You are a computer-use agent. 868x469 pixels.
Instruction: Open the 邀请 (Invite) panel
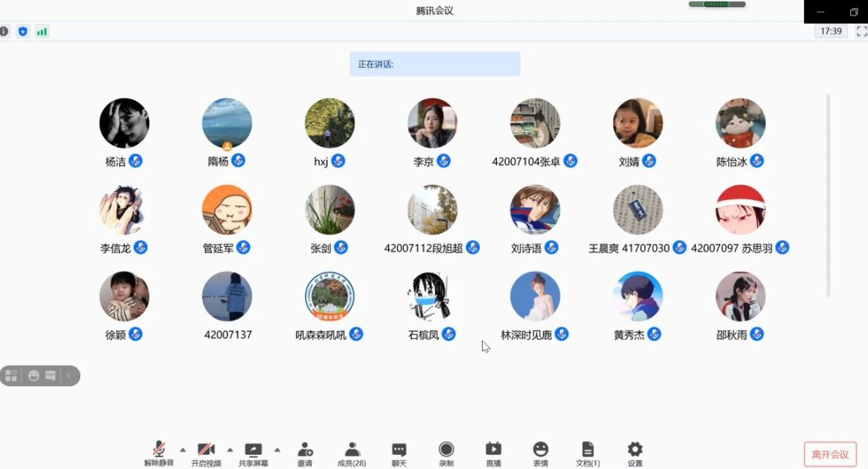(304, 453)
